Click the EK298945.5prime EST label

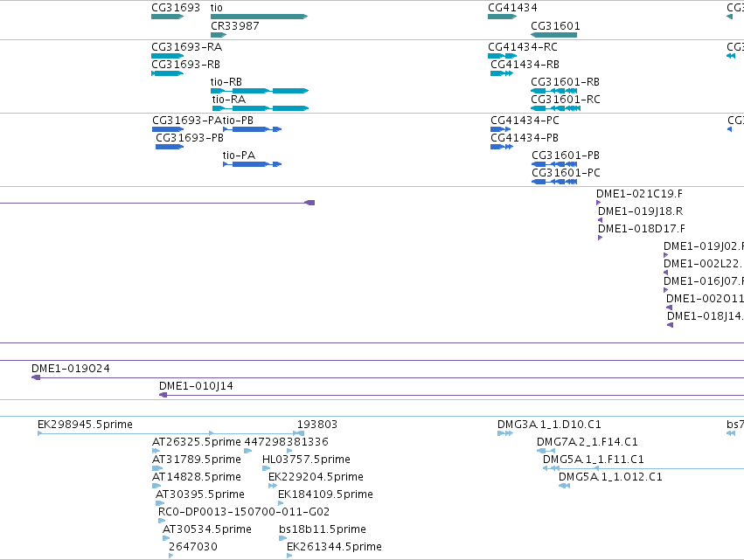pyautogui.click(x=85, y=425)
